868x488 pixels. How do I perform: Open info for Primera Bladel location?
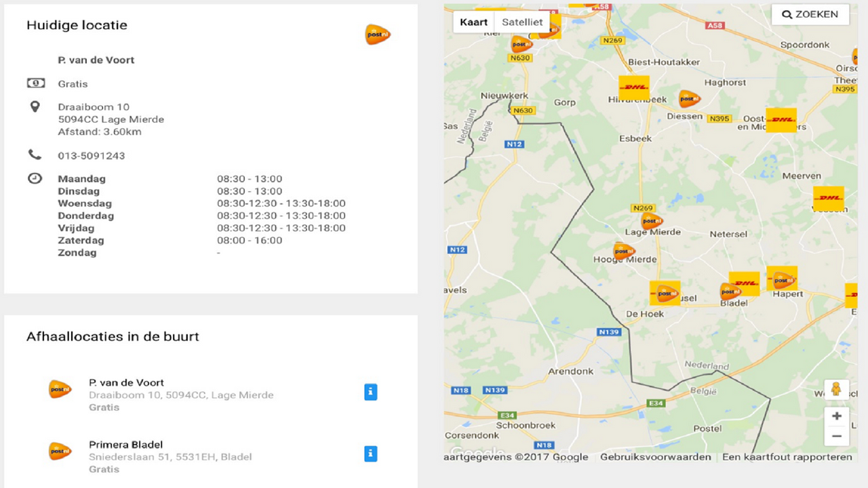tap(370, 453)
